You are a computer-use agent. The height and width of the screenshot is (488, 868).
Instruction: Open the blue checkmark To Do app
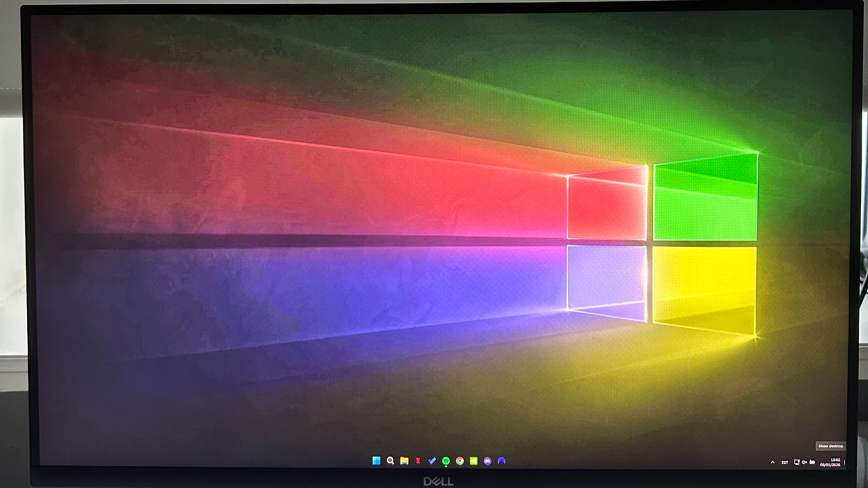coord(432,460)
